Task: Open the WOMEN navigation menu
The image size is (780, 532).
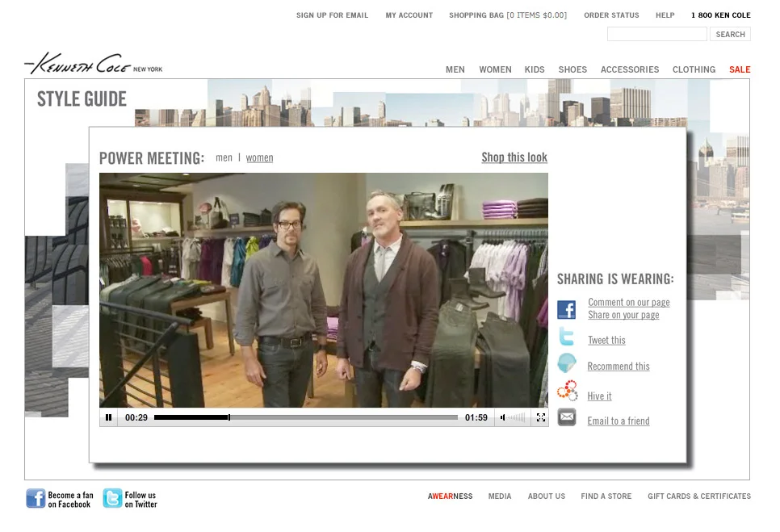Action: coord(495,69)
